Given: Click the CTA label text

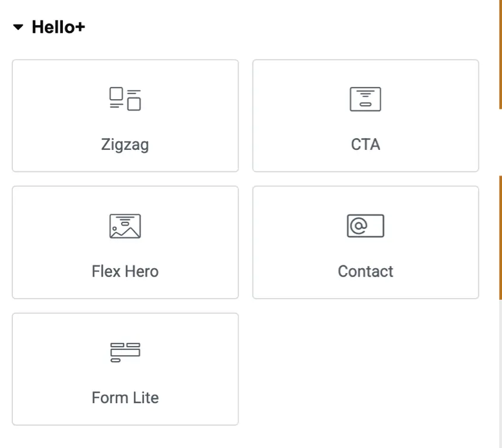Looking at the screenshot, I should point(366,144).
